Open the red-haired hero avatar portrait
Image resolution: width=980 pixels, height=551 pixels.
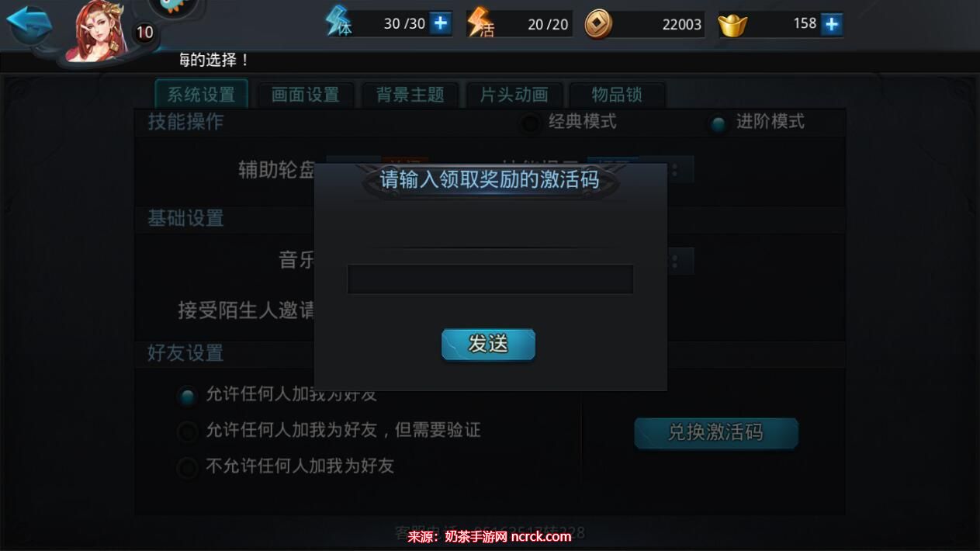[x=99, y=31]
